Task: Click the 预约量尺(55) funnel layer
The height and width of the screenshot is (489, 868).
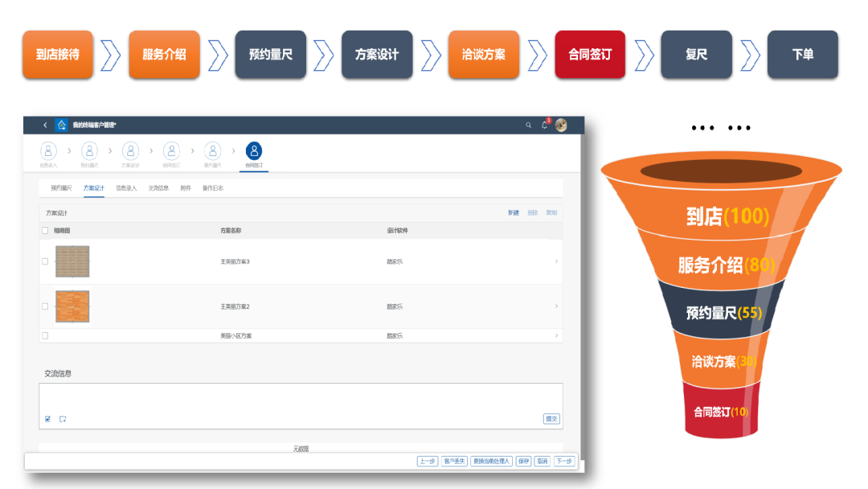Action: click(723, 312)
